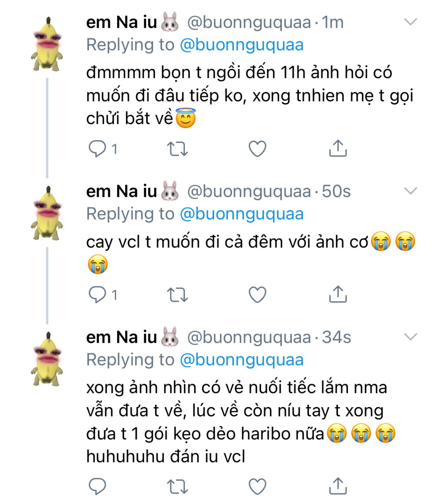Image resolution: width=435 pixels, height=504 pixels.
Task: Like the haribo tweet posted 34s ago
Action: pyautogui.click(x=257, y=487)
